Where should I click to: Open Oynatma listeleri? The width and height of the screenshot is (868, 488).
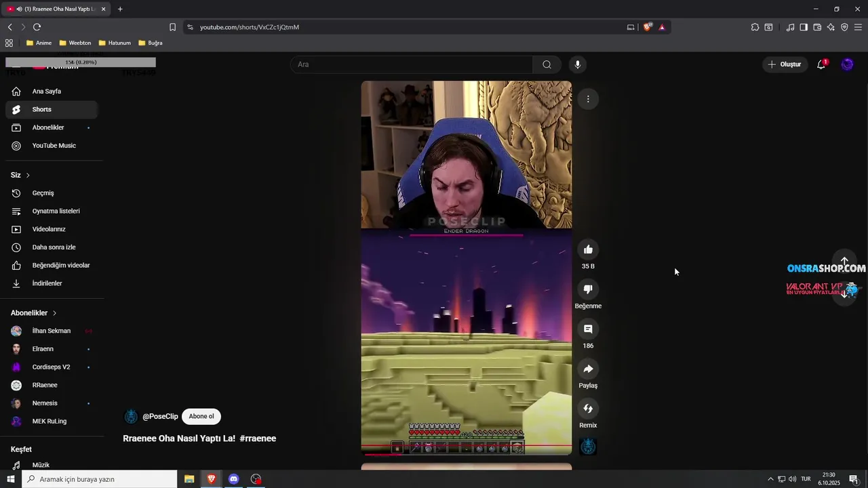[52, 211]
